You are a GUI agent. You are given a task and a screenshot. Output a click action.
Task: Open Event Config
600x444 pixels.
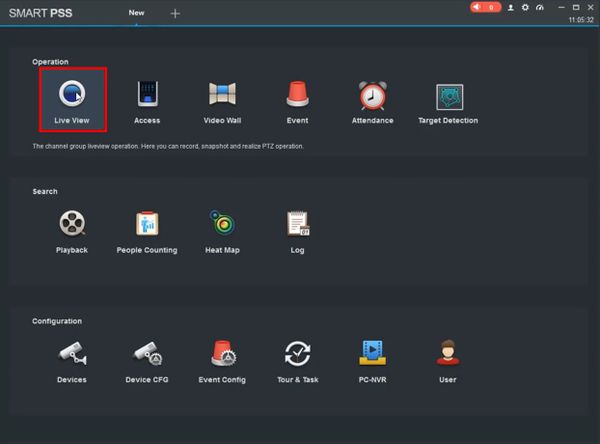click(222, 357)
